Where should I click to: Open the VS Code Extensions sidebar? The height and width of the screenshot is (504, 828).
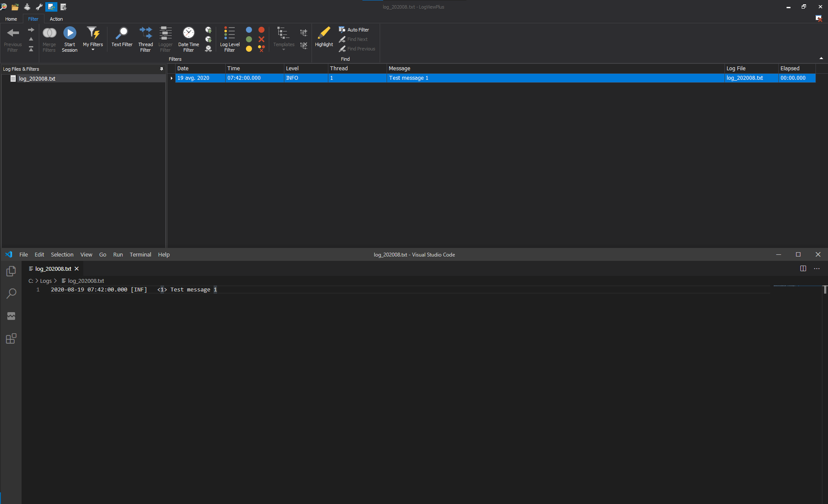[x=11, y=338]
